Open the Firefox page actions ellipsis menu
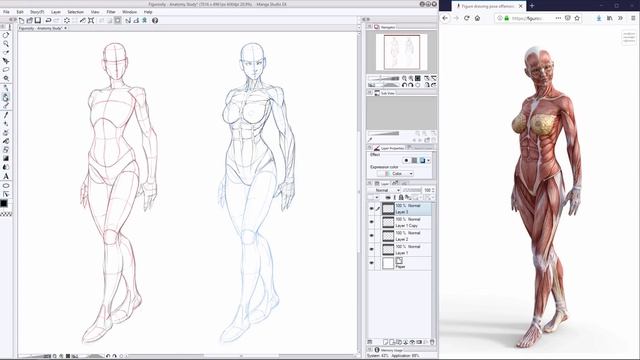This screenshot has height=360, width=640. pyautogui.click(x=558, y=18)
